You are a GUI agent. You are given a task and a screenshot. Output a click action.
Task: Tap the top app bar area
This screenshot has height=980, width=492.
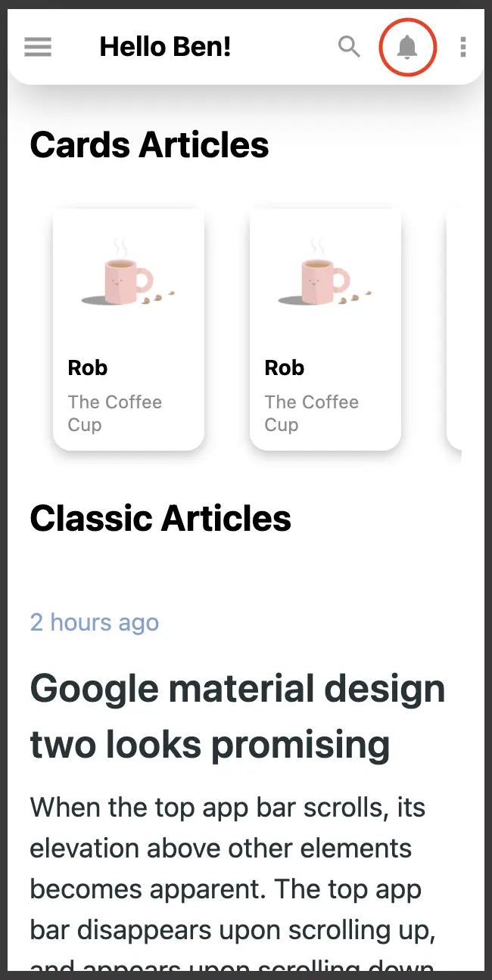coord(246,46)
